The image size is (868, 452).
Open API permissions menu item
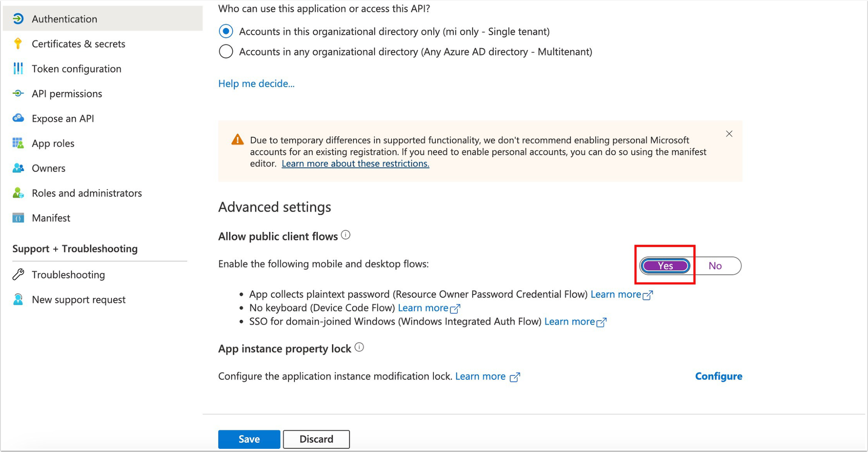67,93
